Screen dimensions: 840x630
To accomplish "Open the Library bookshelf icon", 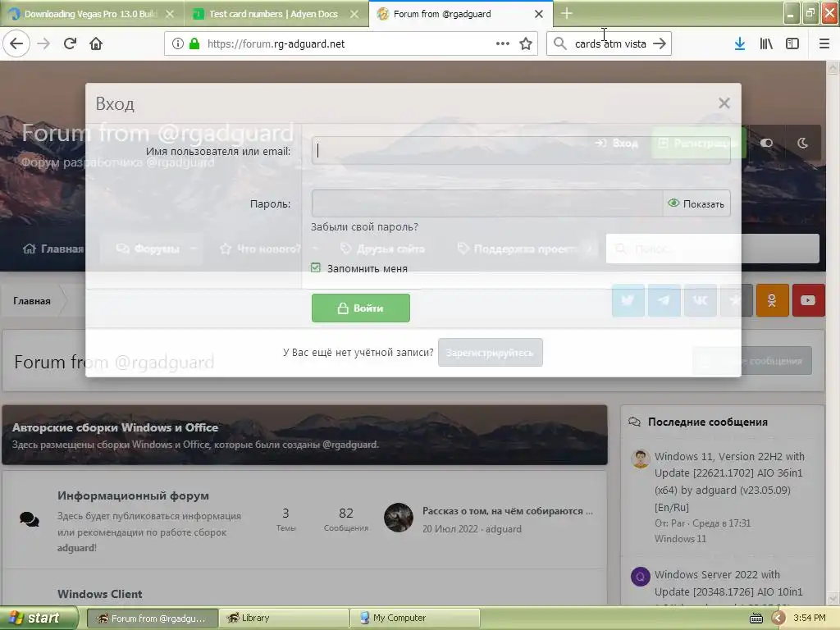I will (x=766, y=43).
